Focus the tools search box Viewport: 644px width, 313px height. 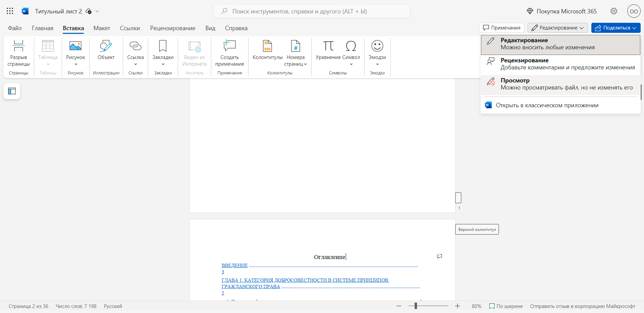click(x=312, y=11)
